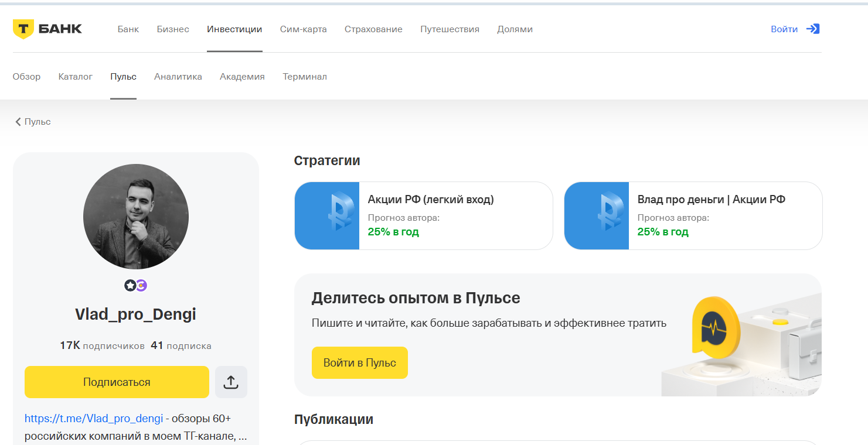Switch to the Обзор tab
Viewport: 868px width, 445px height.
[27, 77]
